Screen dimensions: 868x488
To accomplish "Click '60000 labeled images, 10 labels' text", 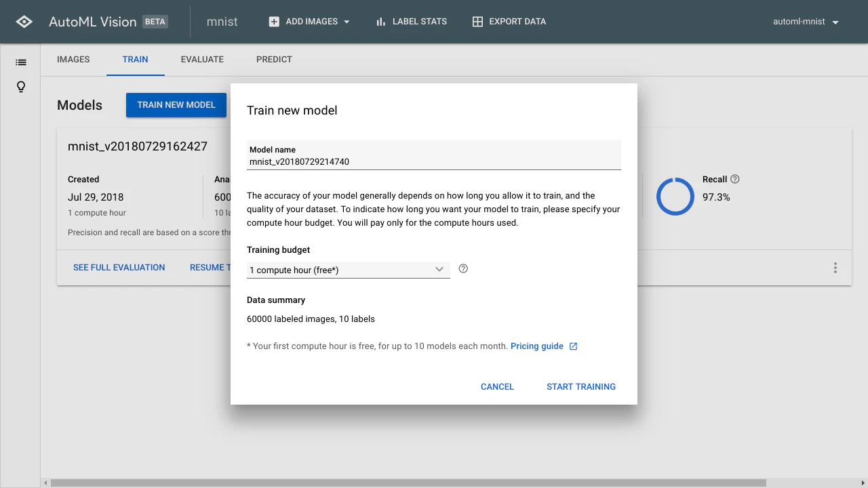I will pyautogui.click(x=311, y=319).
